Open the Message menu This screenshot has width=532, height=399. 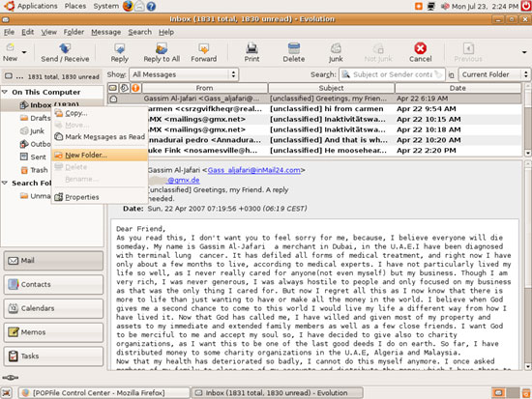tap(105, 32)
